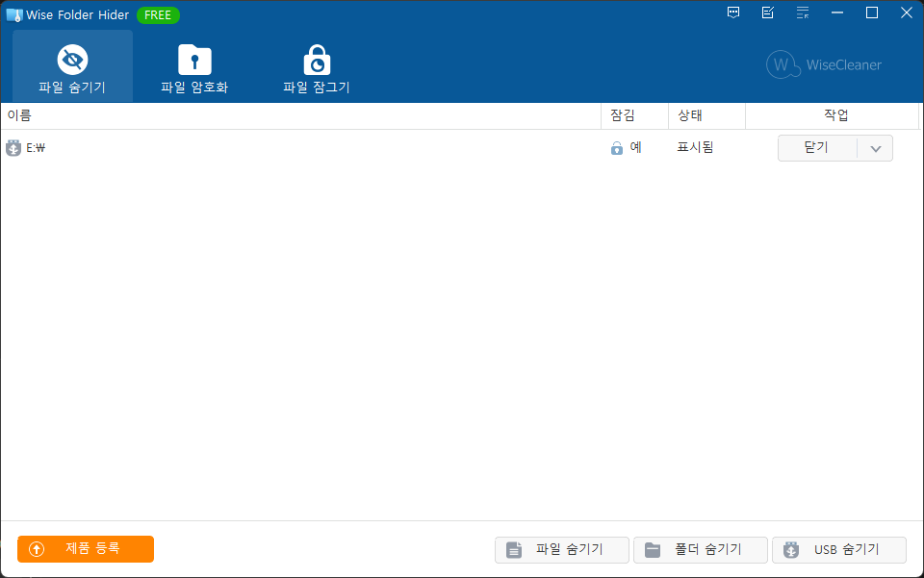This screenshot has height=578, width=924.
Task: Click the 폴더 숨기기 button
Action: pos(700,550)
